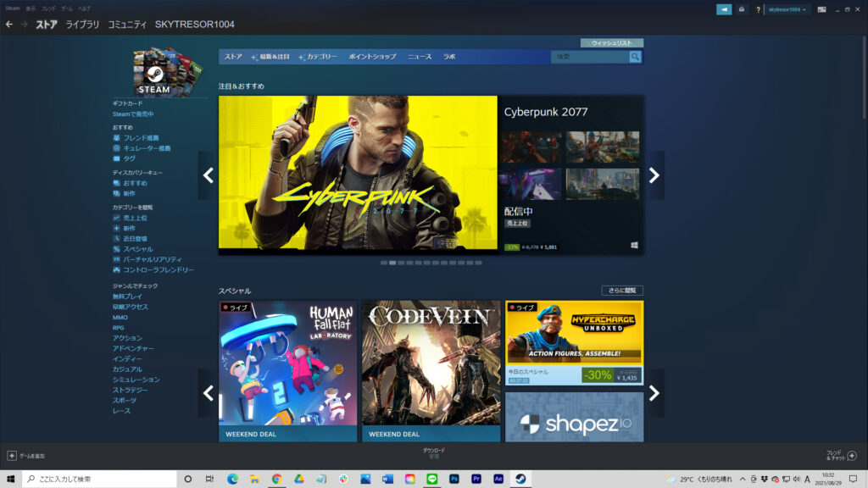Open the ニュース store tab

click(x=420, y=57)
